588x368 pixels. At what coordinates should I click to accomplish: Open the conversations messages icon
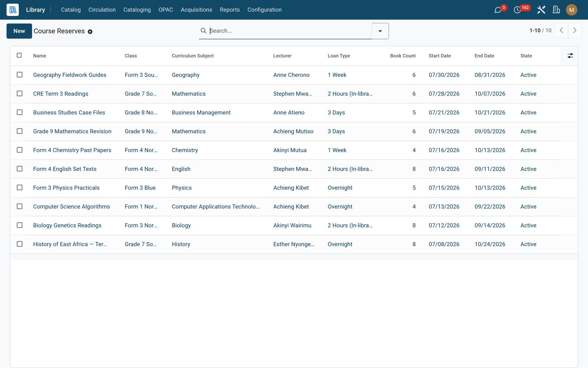click(498, 10)
